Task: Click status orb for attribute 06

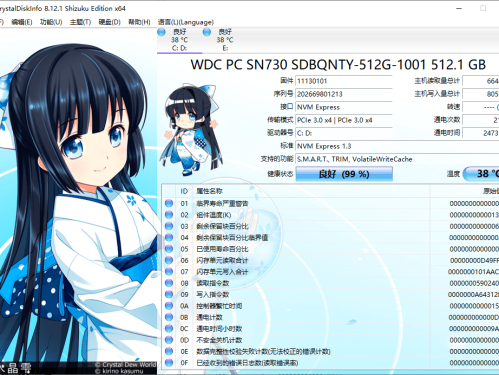Action: point(169,260)
